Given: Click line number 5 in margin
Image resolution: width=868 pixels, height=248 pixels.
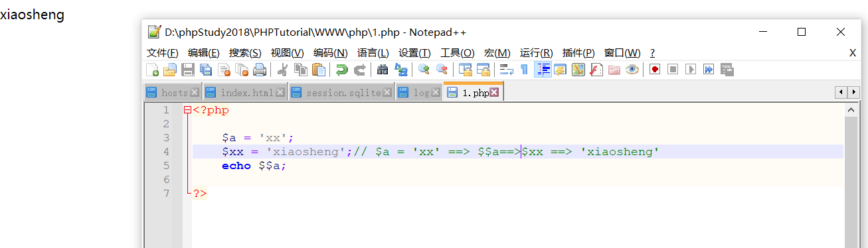Looking at the screenshot, I should tap(166, 166).
